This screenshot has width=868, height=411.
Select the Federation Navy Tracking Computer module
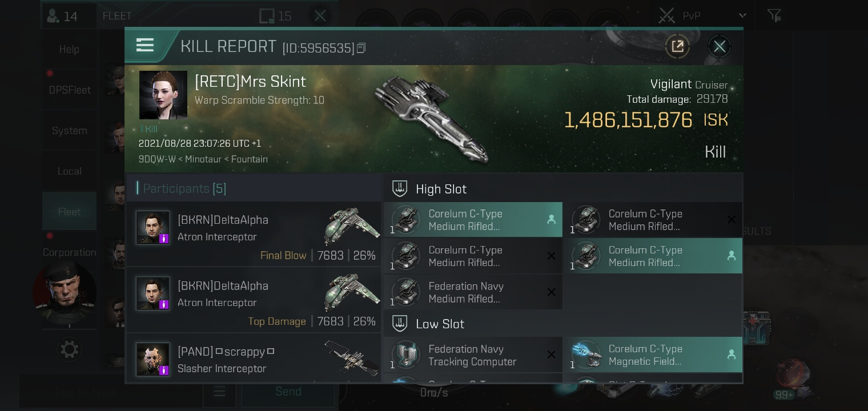(x=473, y=355)
